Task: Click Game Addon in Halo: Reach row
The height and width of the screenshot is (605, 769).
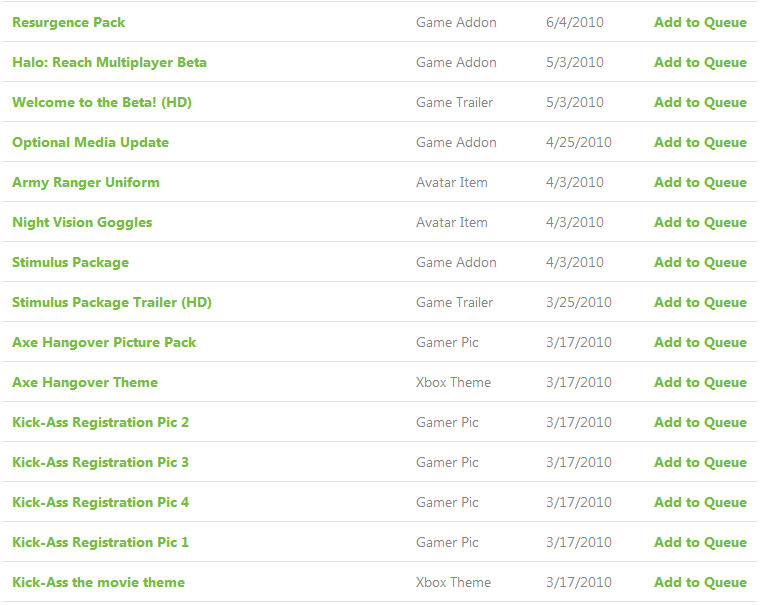Action: [456, 62]
